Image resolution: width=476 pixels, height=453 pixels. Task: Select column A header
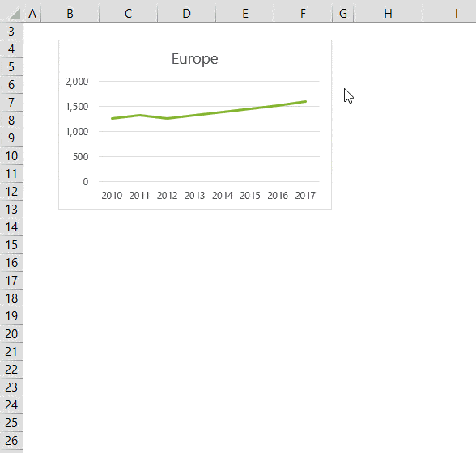click(32, 14)
